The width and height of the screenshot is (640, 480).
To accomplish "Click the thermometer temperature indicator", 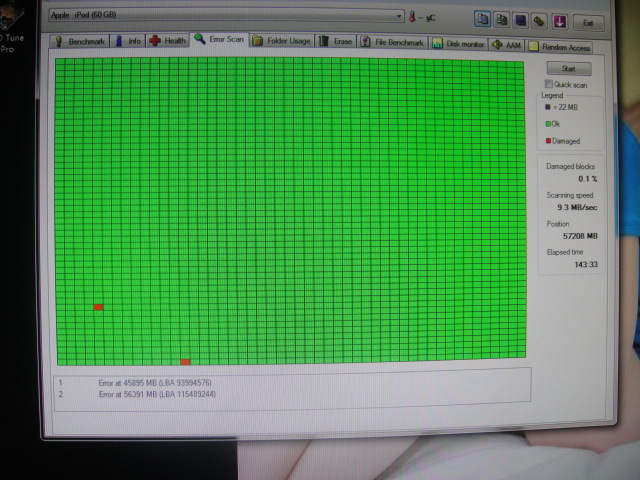I will click(x=411, y=17).
